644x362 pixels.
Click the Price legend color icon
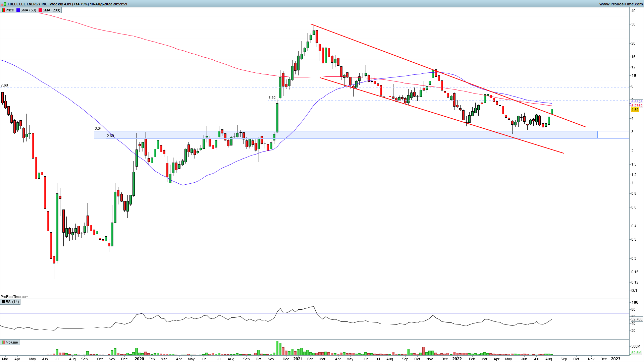pos(3,10)
